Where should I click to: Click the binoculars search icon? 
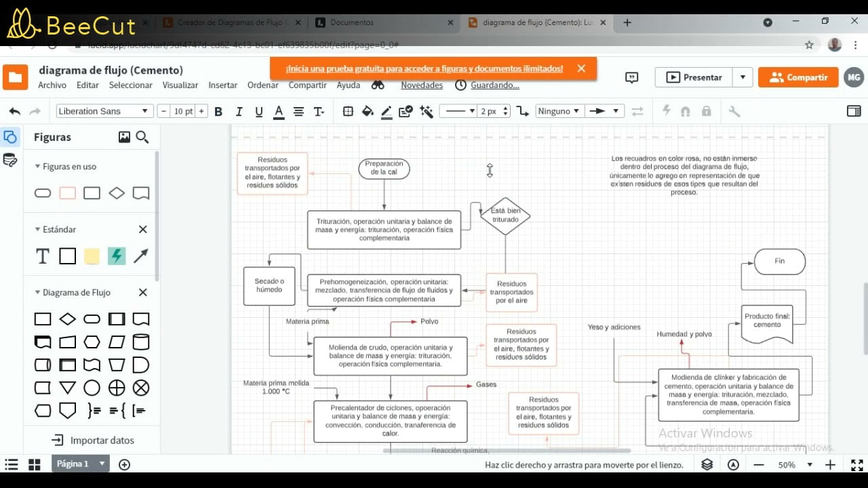click(x=378, y=85)
